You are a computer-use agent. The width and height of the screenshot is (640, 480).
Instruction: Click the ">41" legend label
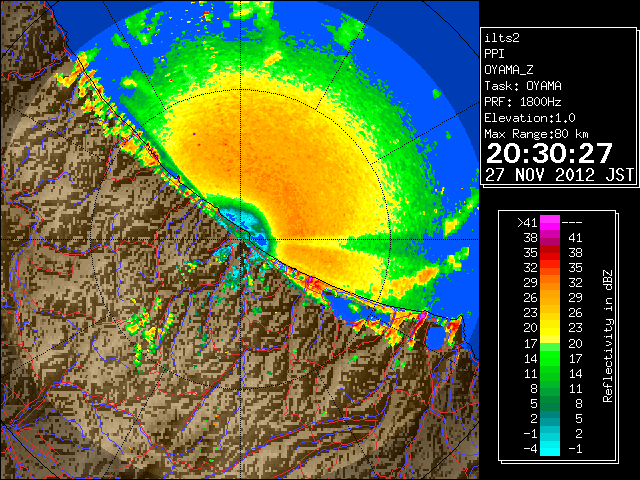[x=527, y=223]
